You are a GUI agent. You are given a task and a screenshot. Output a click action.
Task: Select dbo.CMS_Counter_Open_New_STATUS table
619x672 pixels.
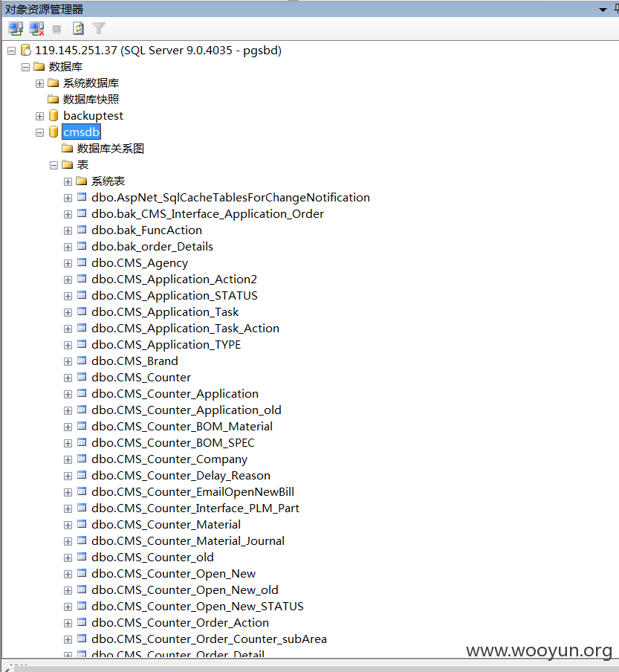[x=198, y=607]
